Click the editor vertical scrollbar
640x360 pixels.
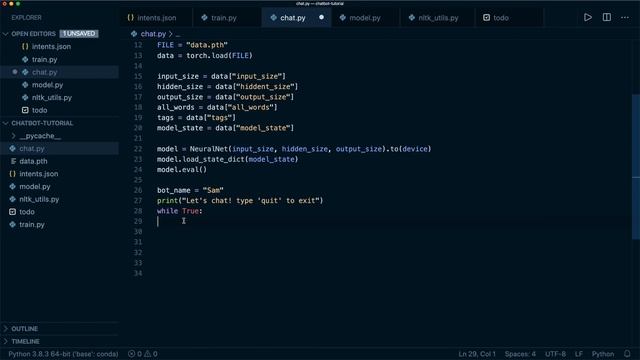636,167
